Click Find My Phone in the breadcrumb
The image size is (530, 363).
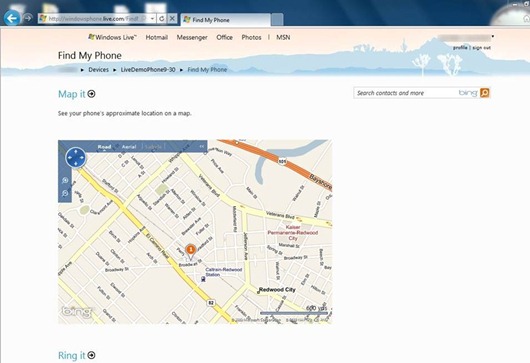(207, 70)
